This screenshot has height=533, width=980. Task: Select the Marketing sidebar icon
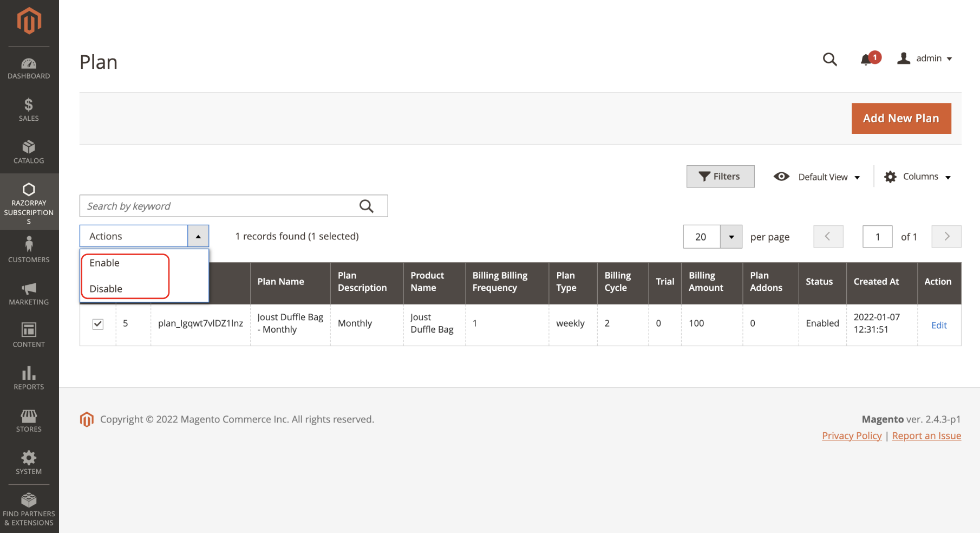[x=29, y=292]
